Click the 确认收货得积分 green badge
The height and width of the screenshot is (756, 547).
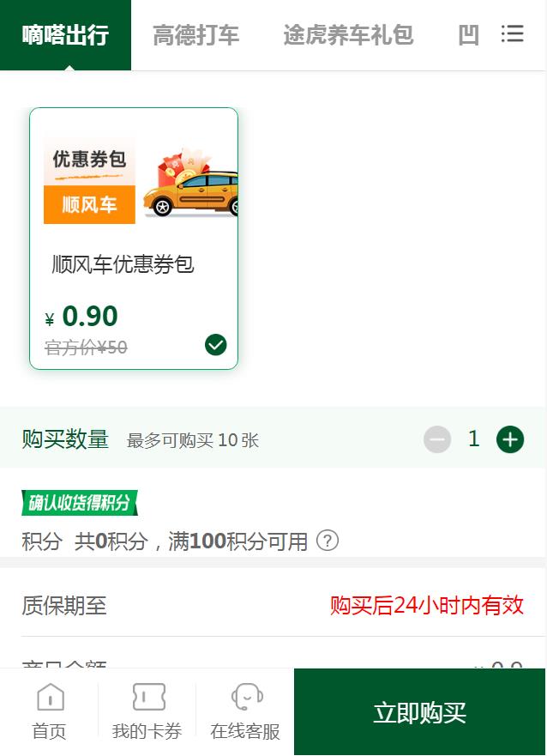pos(80,503)
